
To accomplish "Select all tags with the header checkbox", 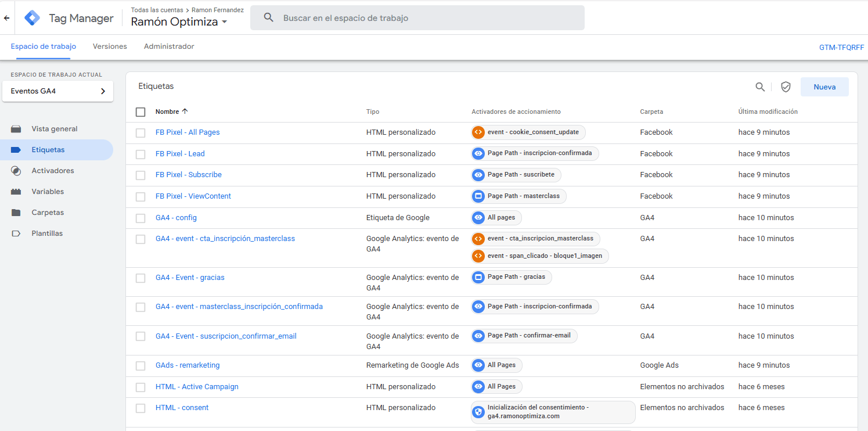I will [141, 112].
